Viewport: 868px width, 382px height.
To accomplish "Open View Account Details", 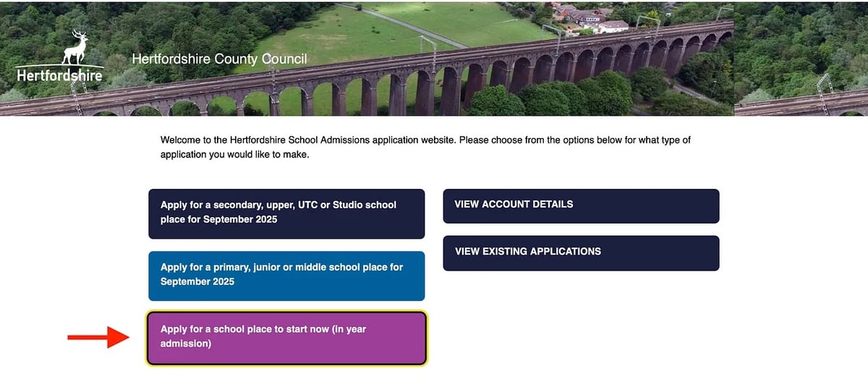I will tap(581, 205).
